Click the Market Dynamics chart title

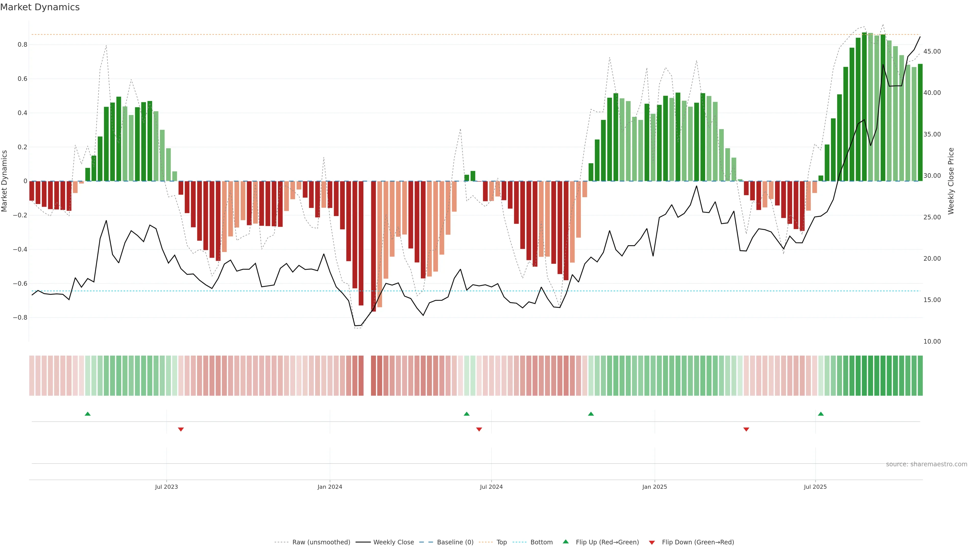(40, 7)
